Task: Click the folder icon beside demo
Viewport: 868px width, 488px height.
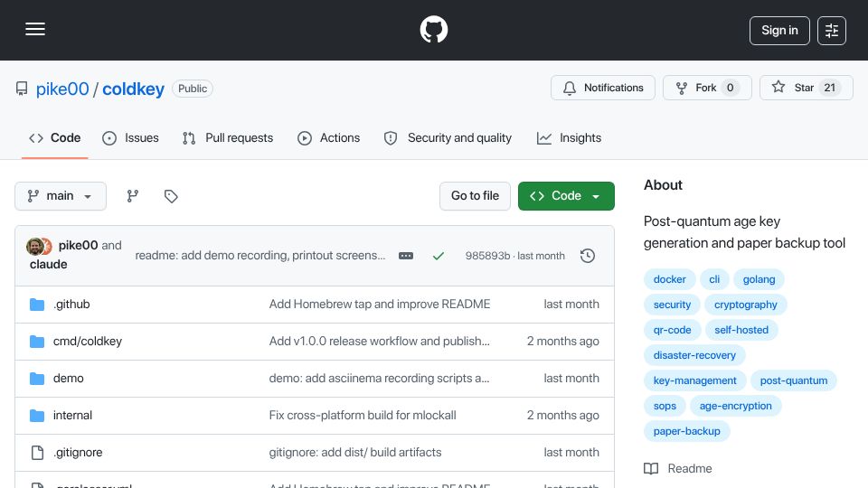Action: pos(37,379)
